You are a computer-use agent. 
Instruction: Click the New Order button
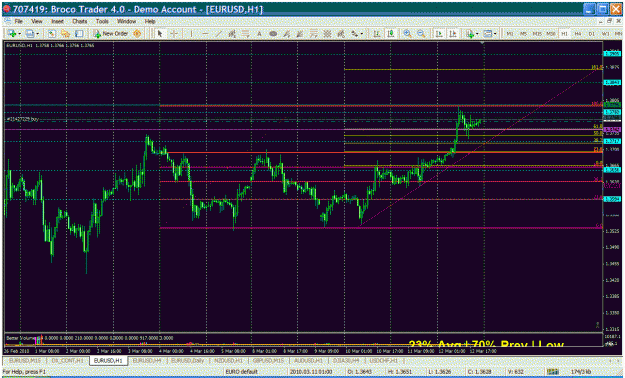click(x=110, y=34)
